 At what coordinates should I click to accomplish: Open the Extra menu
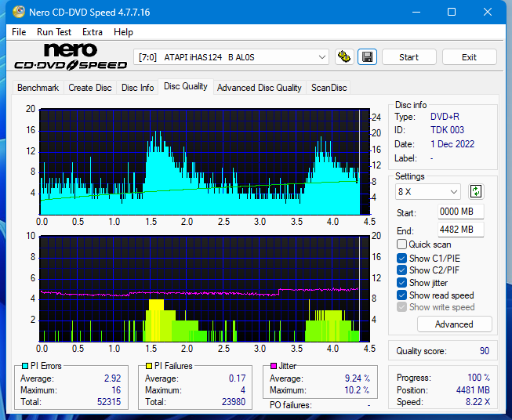[x=93, y=32]
